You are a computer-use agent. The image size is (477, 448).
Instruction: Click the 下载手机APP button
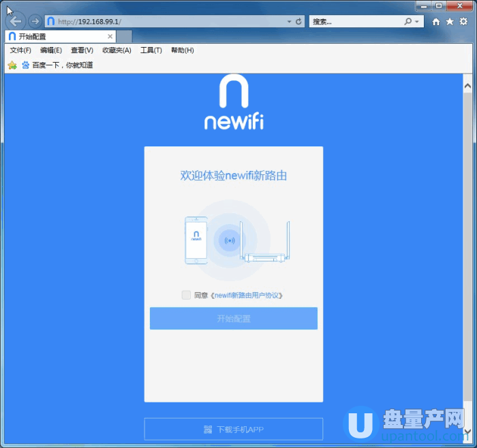click(234, 430)
